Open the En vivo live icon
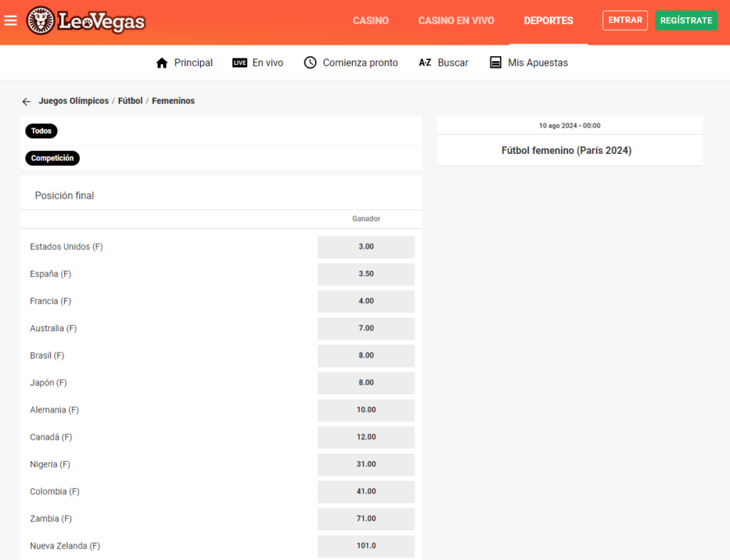Image resolution: width=730 pixels, height=560 pixels. 240,63
